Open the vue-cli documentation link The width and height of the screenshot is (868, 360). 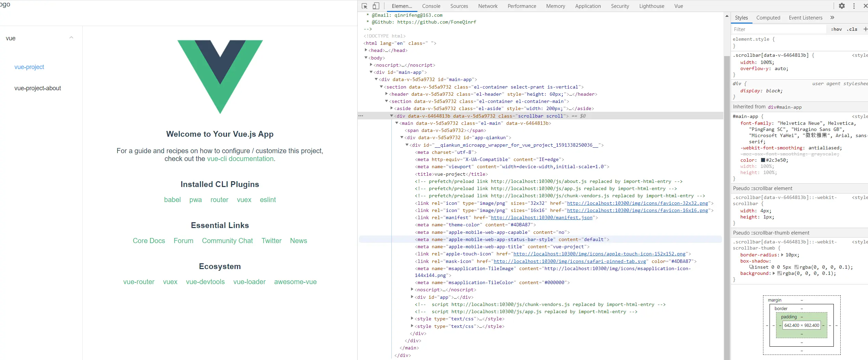pos(240,159)
